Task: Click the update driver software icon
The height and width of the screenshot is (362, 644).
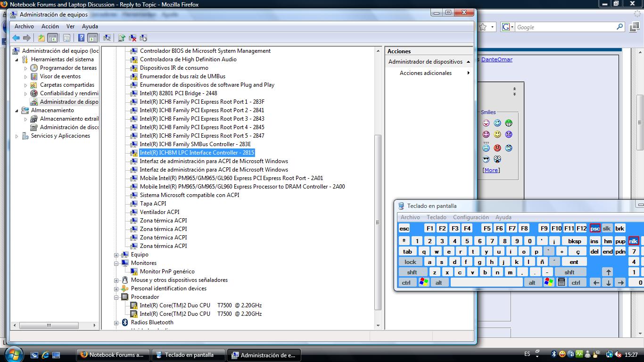Action: click(x=122, y=38)
